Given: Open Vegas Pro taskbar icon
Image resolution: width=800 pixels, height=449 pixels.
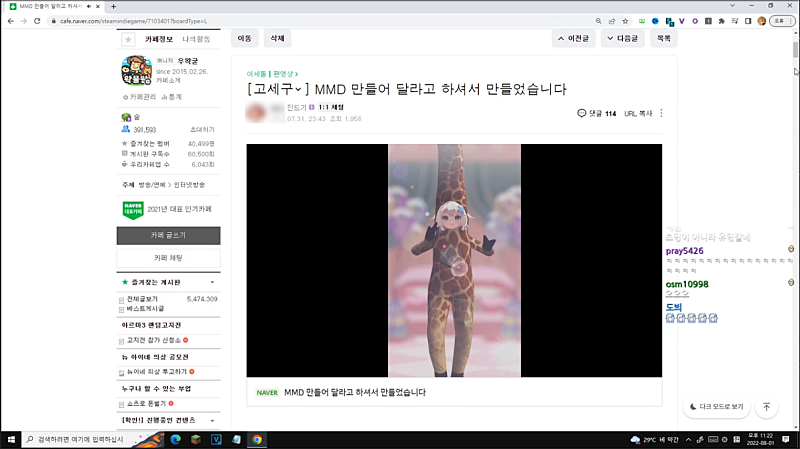Looking at the screenshot, I should coord(216,439).
